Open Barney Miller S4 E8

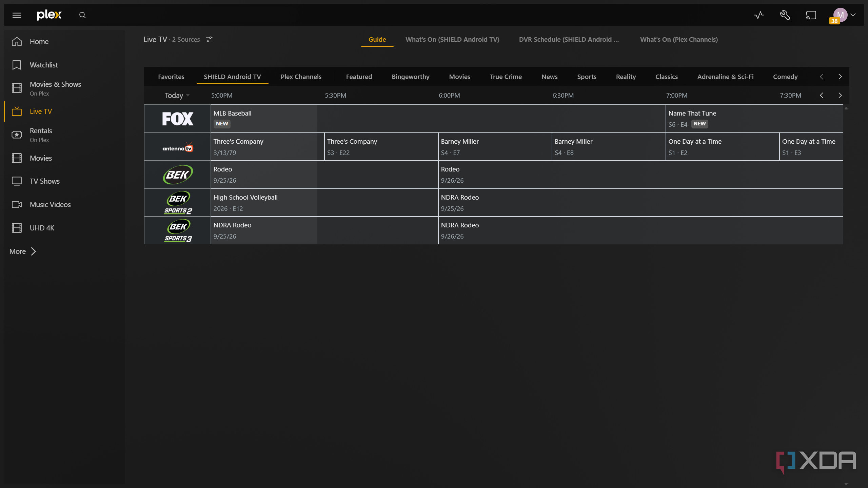(609, 147)
